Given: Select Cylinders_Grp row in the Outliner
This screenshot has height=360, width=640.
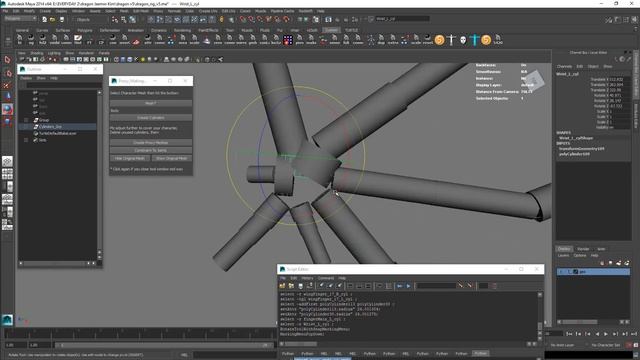Looking at the screenshot, I should 58,127.
